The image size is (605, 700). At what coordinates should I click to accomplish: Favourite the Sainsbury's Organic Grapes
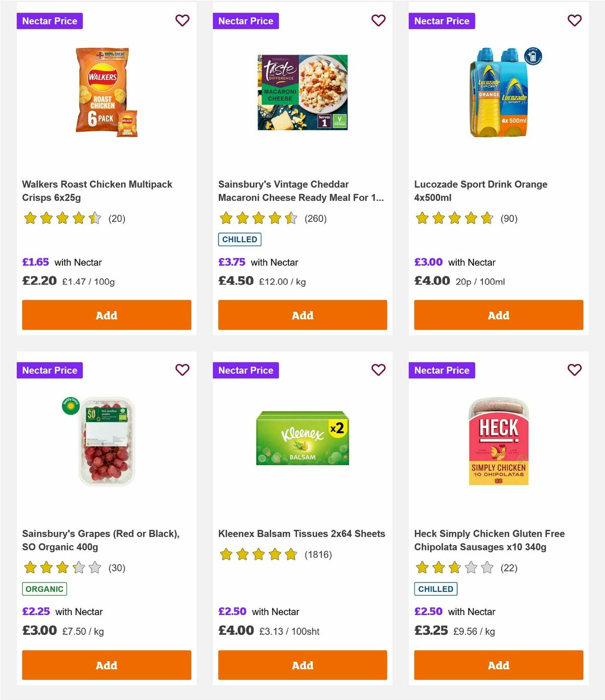pos(182,370)
